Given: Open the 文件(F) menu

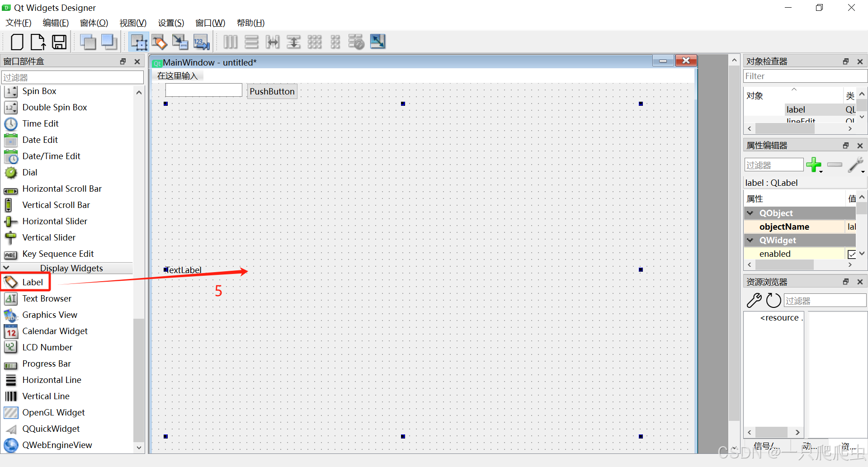Looking at the screenshot, I should click(x=19, y=23).
